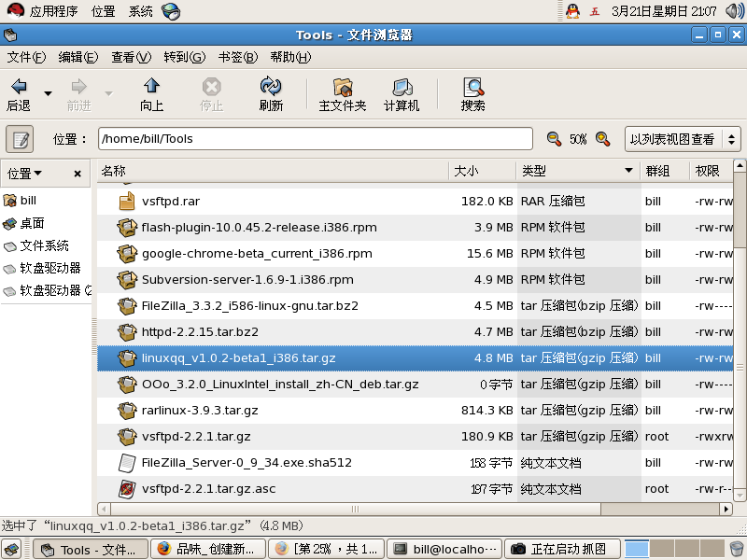Screen dimensions: 747x560
Task: Click the vertical scrollbar up arrow
Action: [x=740, y=165]
